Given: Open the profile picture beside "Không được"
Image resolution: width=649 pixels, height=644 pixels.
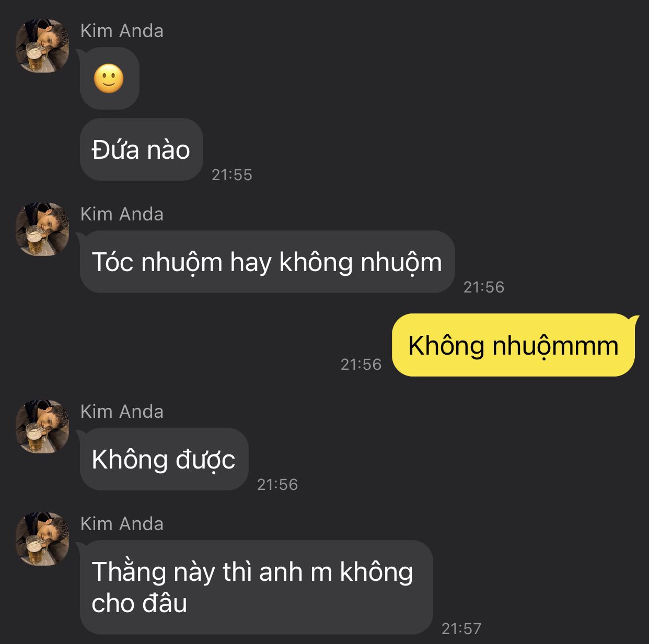Looking at the screenshot, I should click(42, 427).
